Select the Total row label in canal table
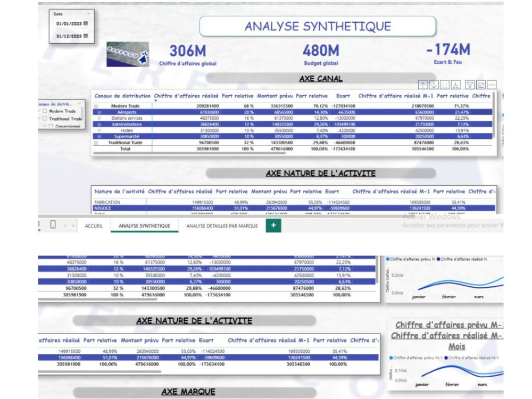 point(125,149)
